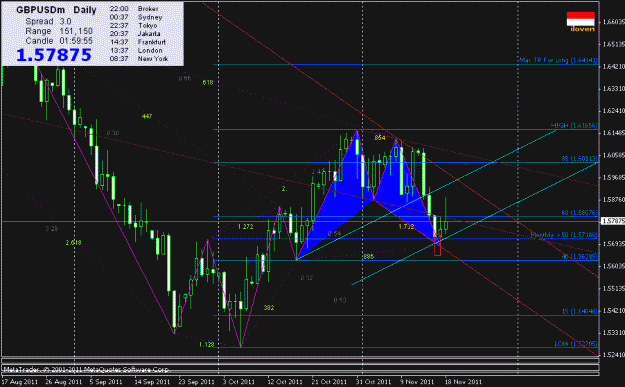
Task: Click the 1.128 ratio label near the chart low
Action: coord(206,344)
